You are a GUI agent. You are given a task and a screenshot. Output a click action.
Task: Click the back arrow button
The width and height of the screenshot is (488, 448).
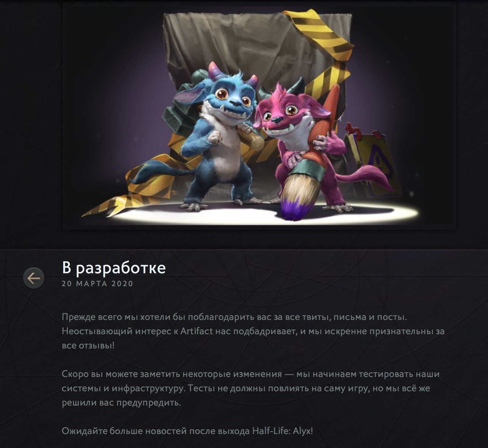pos(34,278)
